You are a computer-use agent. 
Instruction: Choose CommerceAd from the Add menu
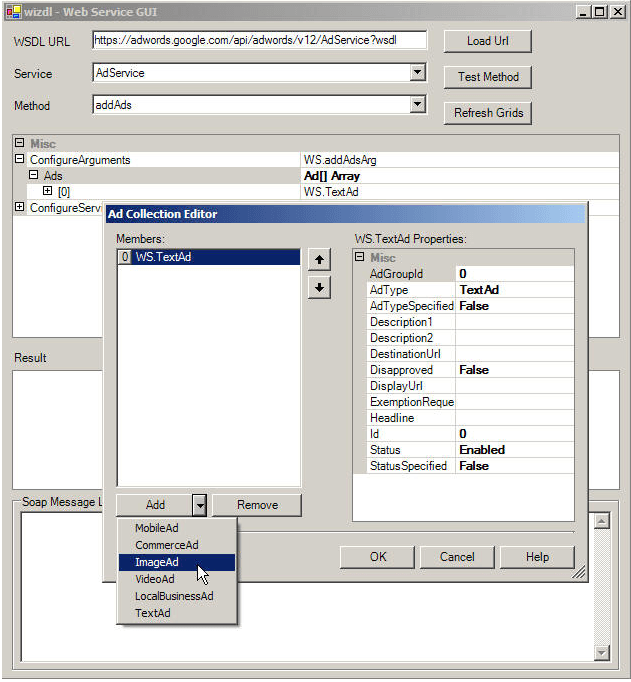177,545
